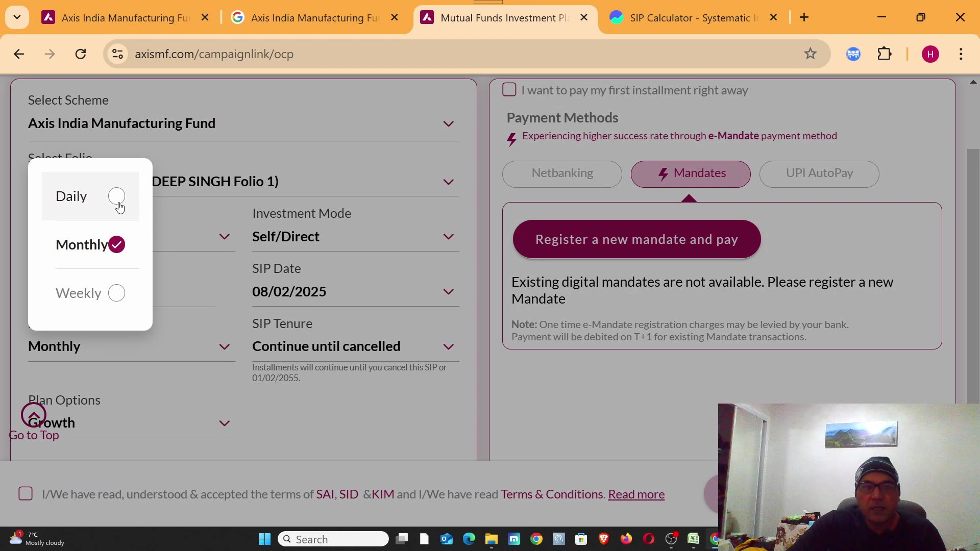
Task: Expand the Axis India Manufacturing Fund scheme dropdown
Action: click(x=449, y=123)
